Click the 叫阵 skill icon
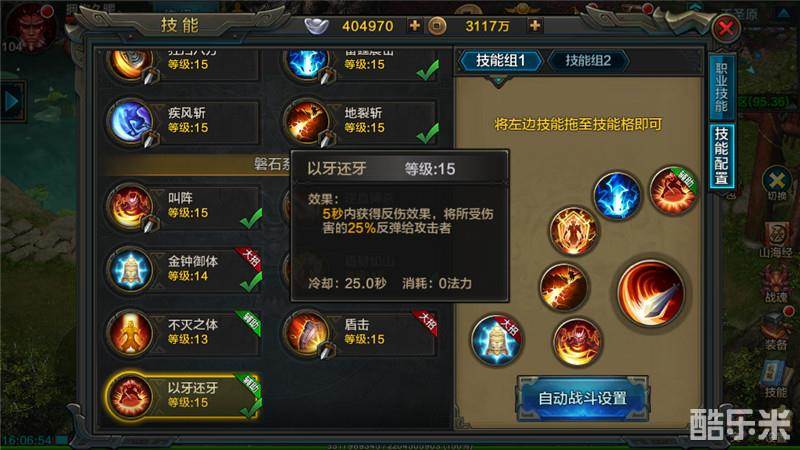Screen dimensions: 800x450 click(131, 207)
